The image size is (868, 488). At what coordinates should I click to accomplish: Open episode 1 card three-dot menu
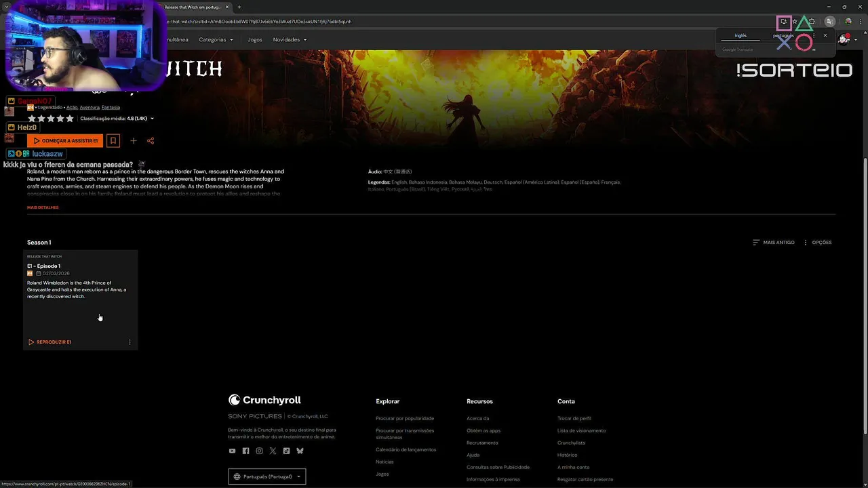click(130, 342)
